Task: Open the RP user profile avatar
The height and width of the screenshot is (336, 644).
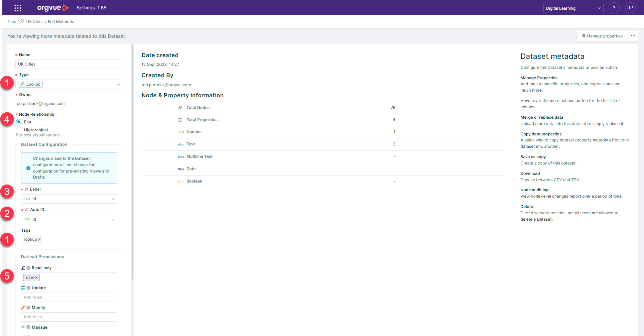Action: click(x=630, y=8)
